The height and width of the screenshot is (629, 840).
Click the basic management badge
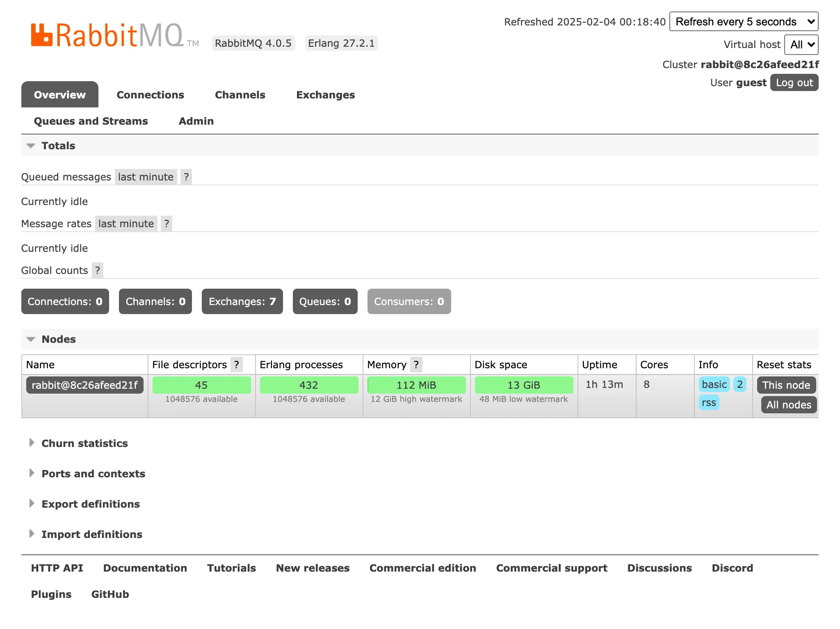(714, 385)
